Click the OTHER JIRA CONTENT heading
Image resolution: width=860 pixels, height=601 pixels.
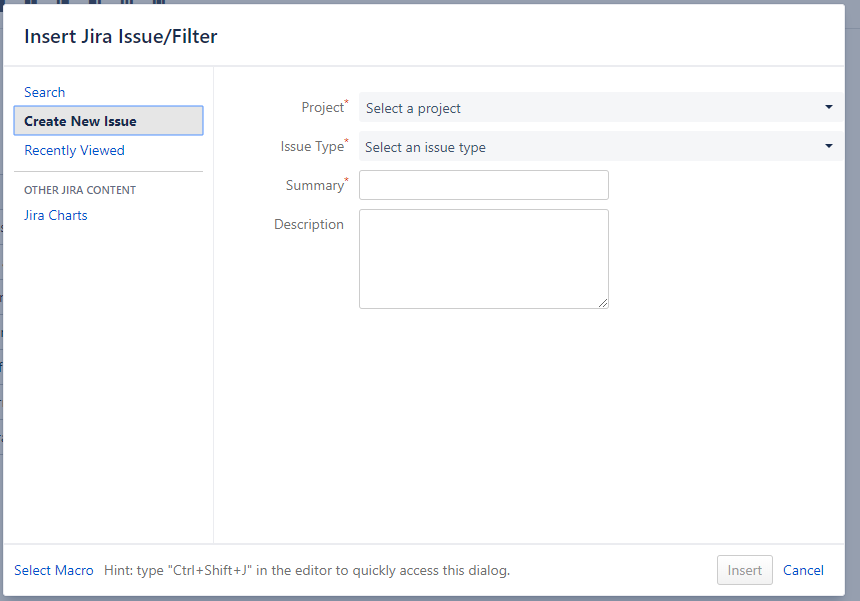click(x=80, y=190)
